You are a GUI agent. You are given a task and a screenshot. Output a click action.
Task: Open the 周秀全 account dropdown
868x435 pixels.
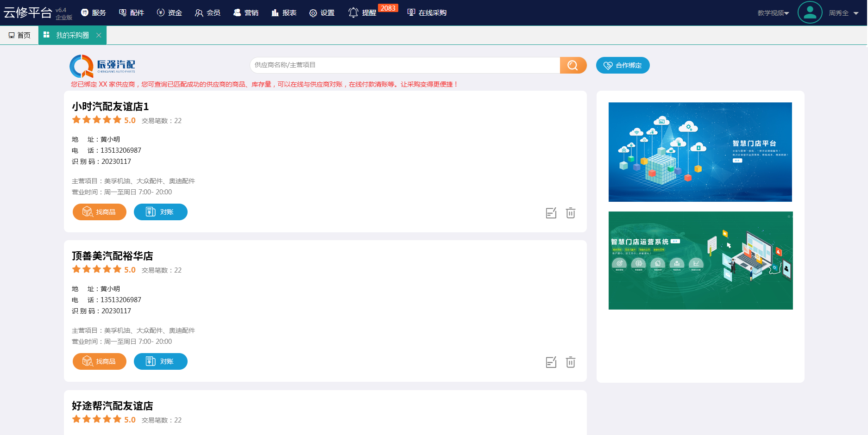pos(843,13)
